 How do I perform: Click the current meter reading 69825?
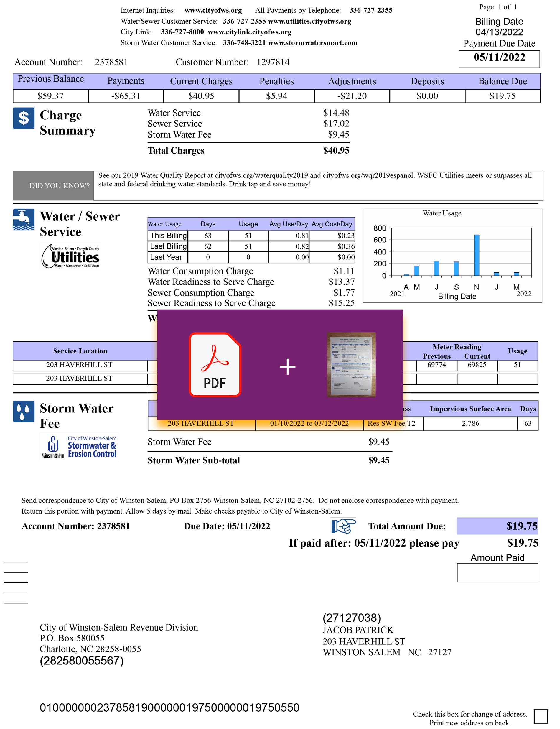tap(477, 365)
